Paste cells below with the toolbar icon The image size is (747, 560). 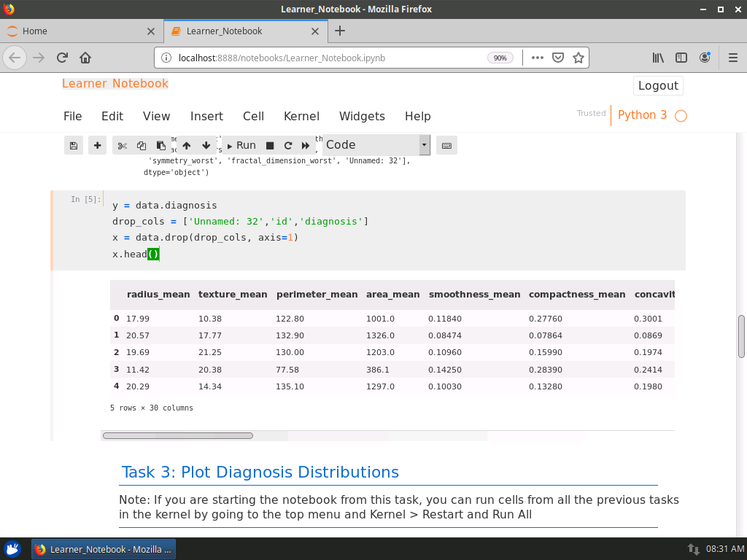(161, 146)
